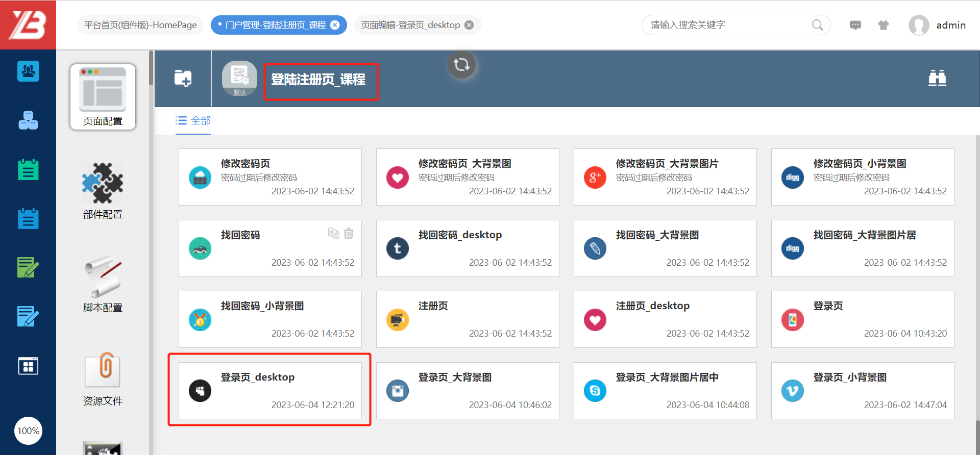Open the 登录页 card
This screenshot has width=980, height=455.
coord(863,319)
